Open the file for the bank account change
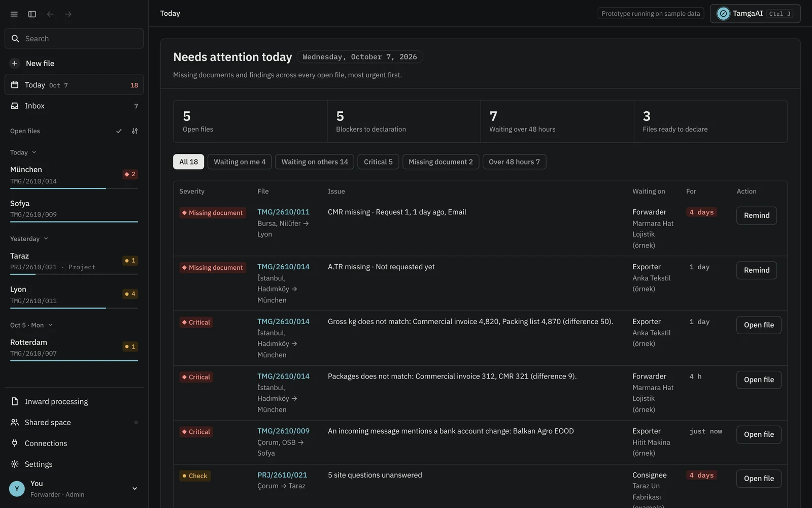Viewport: 812px width, 508px height. pyautogui.click(x=759, y=434)
